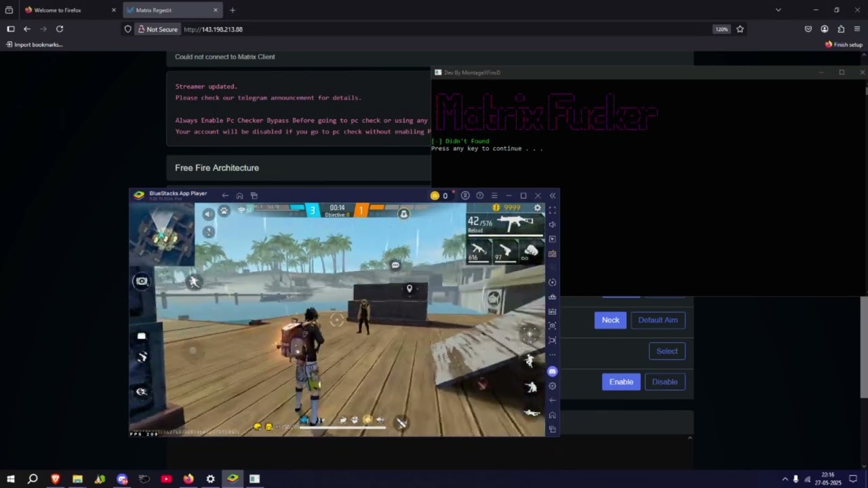This screenshot has height=488, width=868.
Task: Click the Free Fire Architecture heading
Action: click(x=217, y=168)
